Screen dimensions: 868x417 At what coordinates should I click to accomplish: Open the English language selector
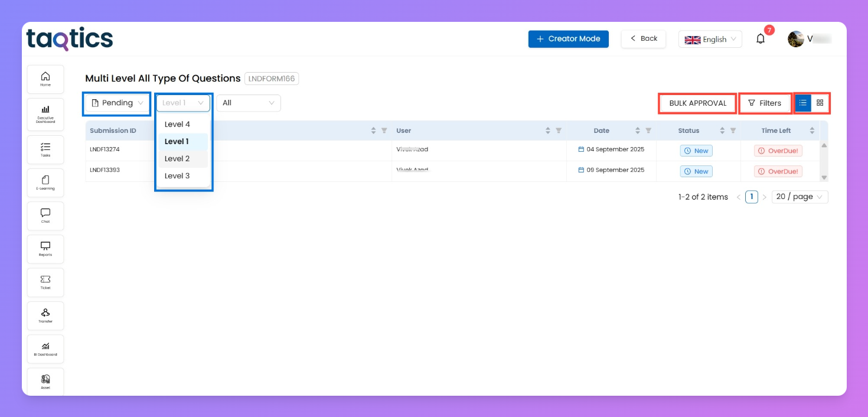710,39
